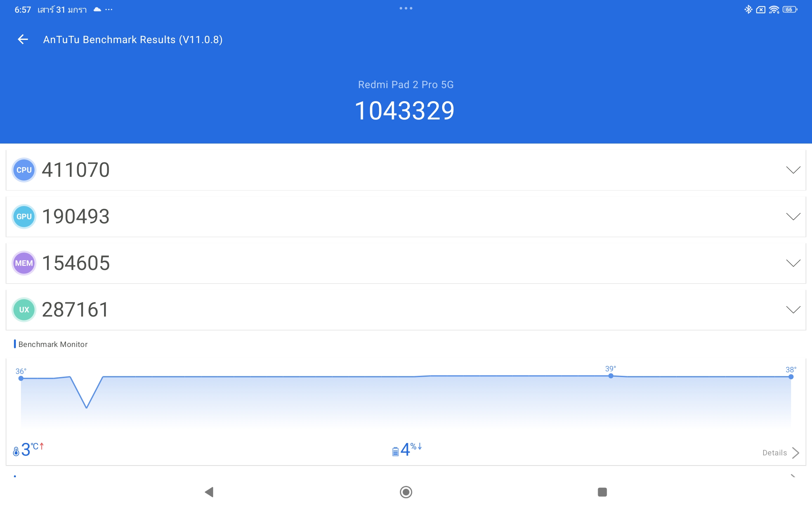Expand the GPU 190493 score row
Viewport: 812px width, 507px height.
click(x=793, y=217)
